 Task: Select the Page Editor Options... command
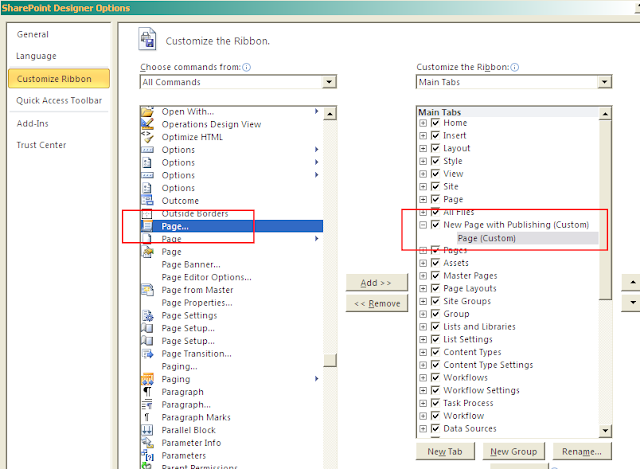click(x=207, y=277)
